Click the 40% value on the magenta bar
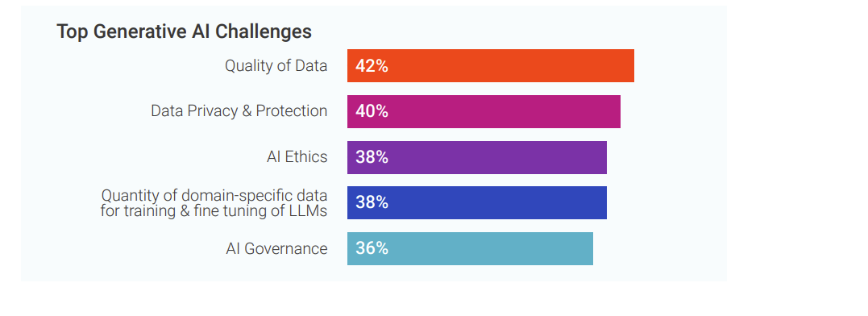The height and width of the screenshot is (316, 868). (x=372, y=111)
